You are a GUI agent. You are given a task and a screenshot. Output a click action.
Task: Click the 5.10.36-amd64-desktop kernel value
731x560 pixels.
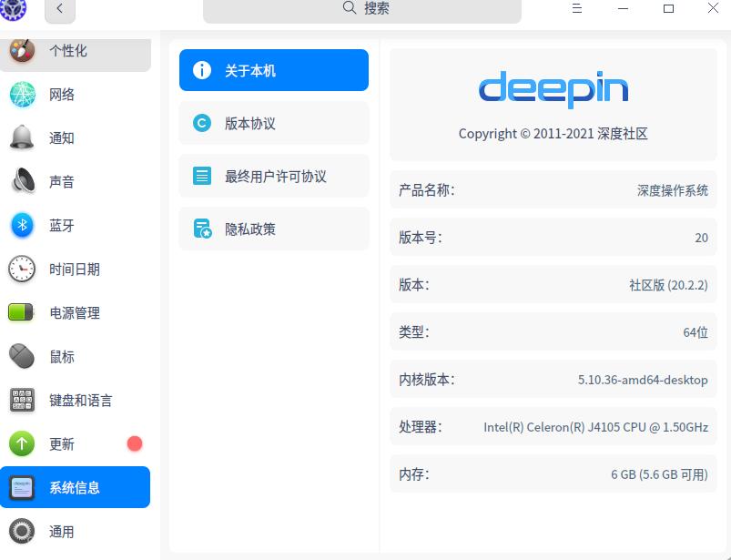coord(643,380)
